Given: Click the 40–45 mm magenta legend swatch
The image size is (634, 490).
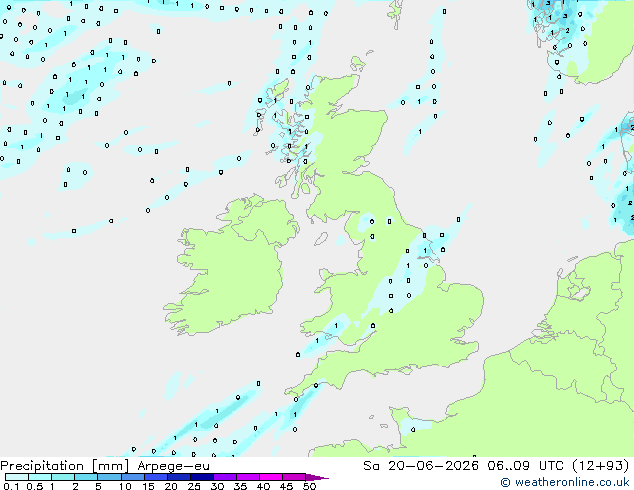Looking at the screenshot, I should coord(271,477).
